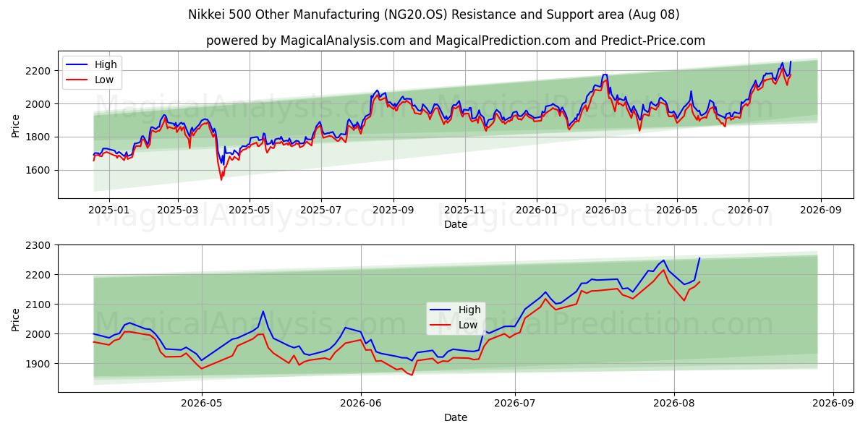Click the '2026-07' tick label on top chart
The height and width of the screenshot is (434, 868).
coord(749,210)
